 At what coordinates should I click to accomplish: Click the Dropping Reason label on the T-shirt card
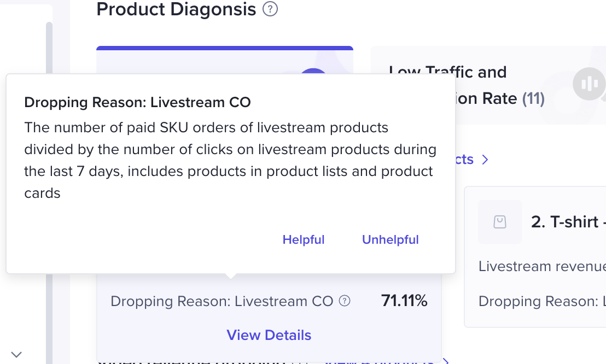[541, 301]
